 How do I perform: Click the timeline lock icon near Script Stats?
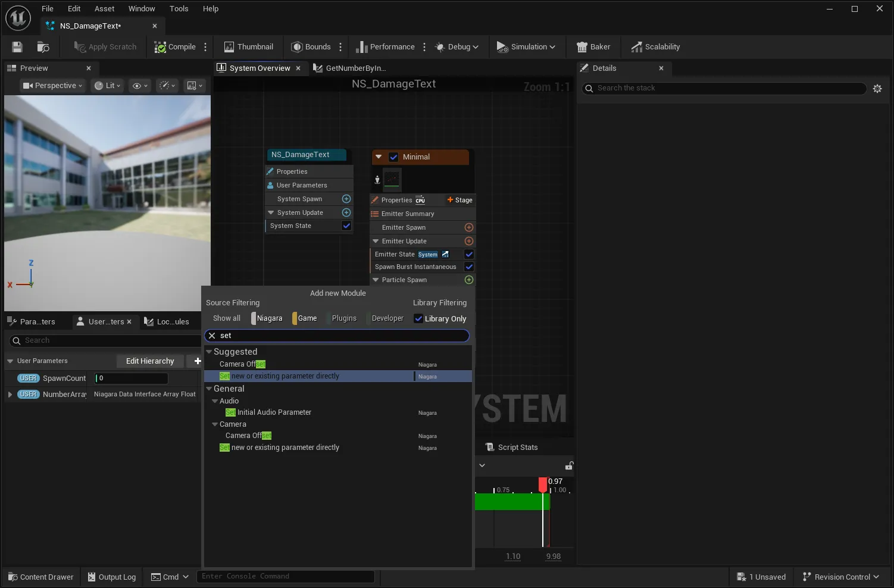click(569, 465)
